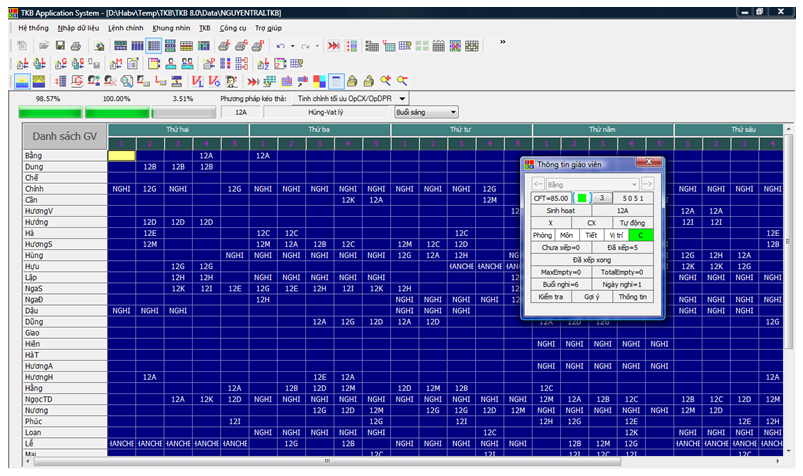Click the face with glasses icon

click(x=232, y=81)
